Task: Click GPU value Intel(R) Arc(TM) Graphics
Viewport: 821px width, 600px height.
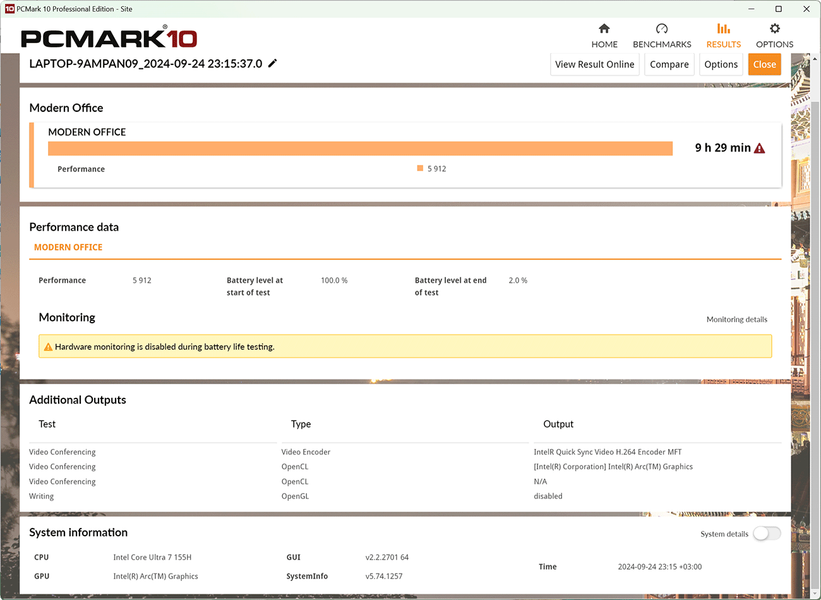Action: [156, 576]
